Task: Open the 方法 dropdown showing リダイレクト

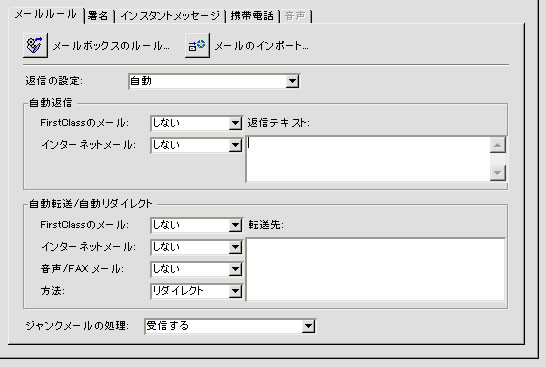Action: point(196,291)
